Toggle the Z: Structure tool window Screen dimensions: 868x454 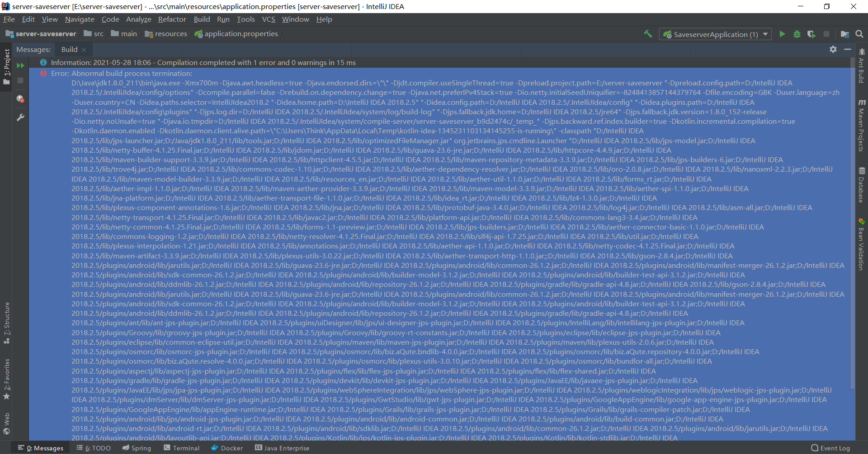coord(6,323)
